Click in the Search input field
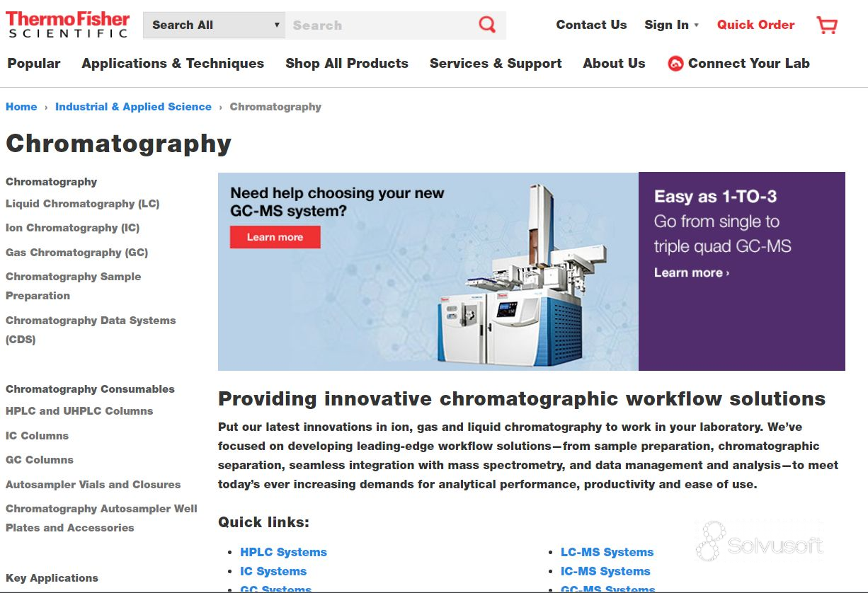This screenshot has height=593, width=868. [x=381, y=25]
